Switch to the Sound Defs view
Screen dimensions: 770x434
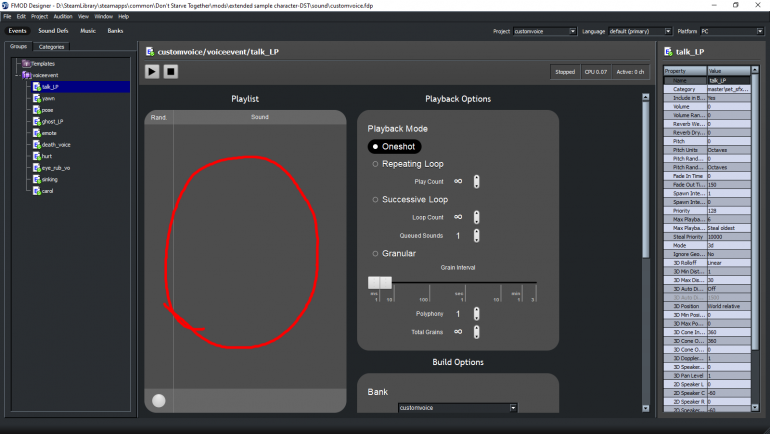[53, 31]
